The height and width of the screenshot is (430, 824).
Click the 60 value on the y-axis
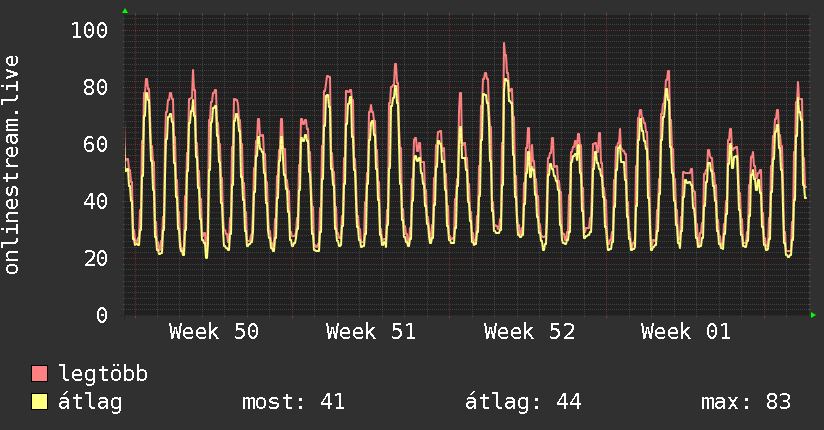point(95,144)
